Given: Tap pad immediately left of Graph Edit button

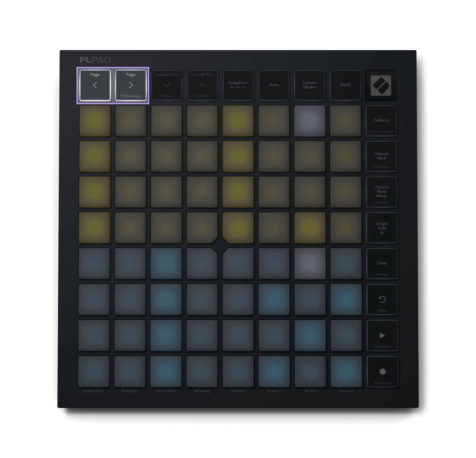Looking at the screenshot, I should 346,228.
